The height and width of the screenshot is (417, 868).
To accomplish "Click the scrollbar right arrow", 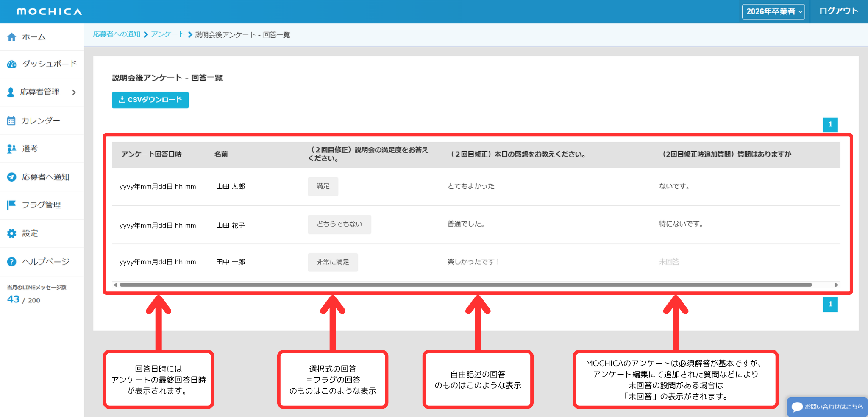I will point(836,285).
